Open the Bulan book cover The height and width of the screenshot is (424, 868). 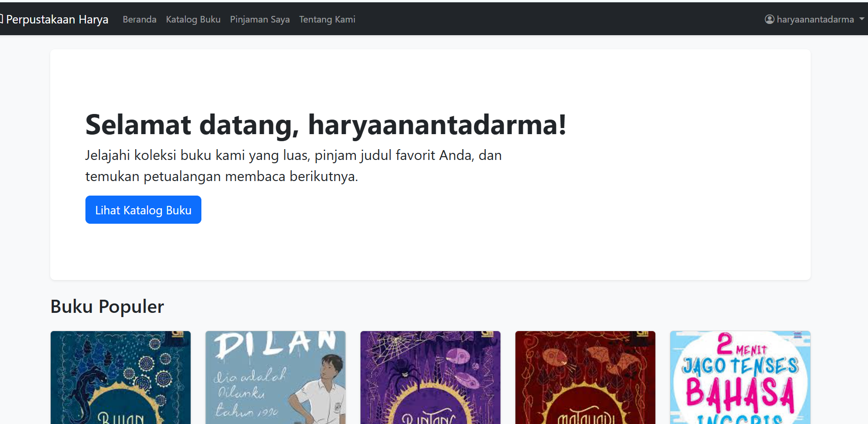coord(121,378)
